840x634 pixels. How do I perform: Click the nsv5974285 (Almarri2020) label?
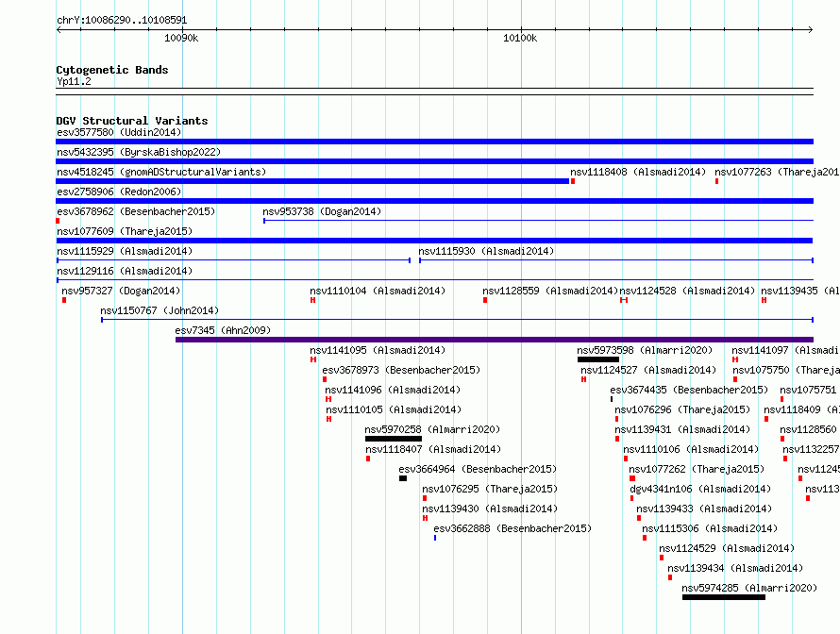(749, 588)
